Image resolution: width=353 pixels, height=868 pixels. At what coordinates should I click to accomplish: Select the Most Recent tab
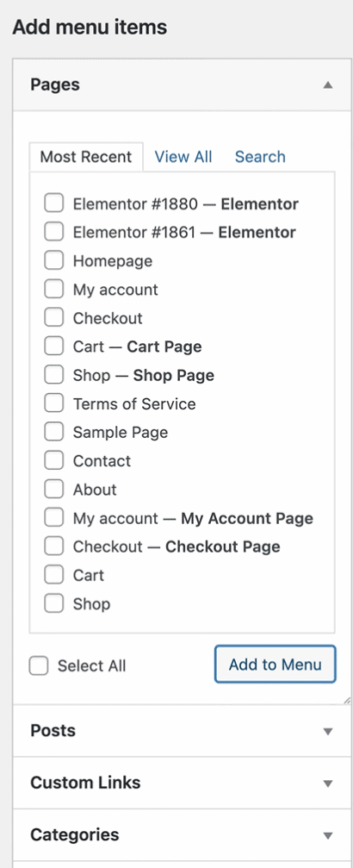86,157
